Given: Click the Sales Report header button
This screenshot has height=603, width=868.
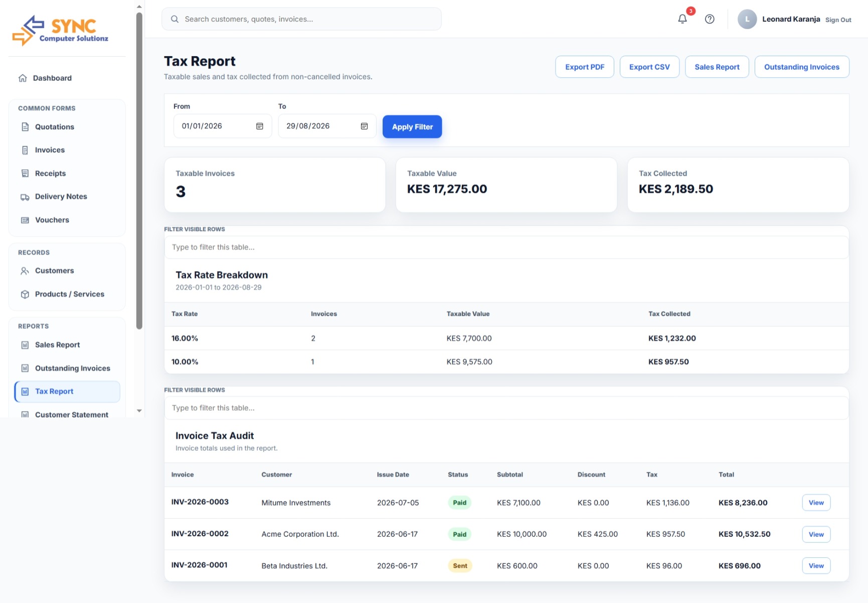Looking at the screenshot, I should tap(717, 67).
